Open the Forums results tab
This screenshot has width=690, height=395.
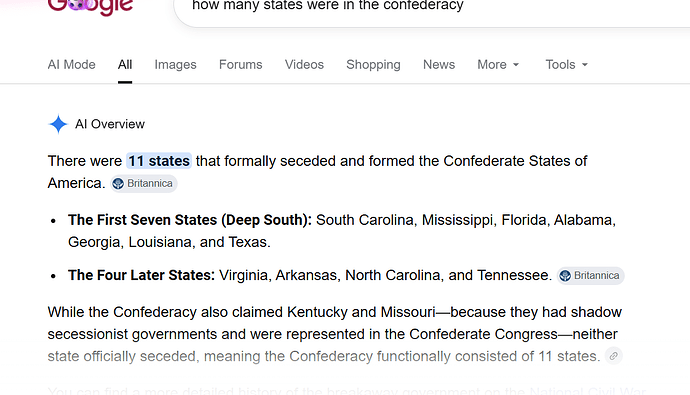(x=240, y=65)
